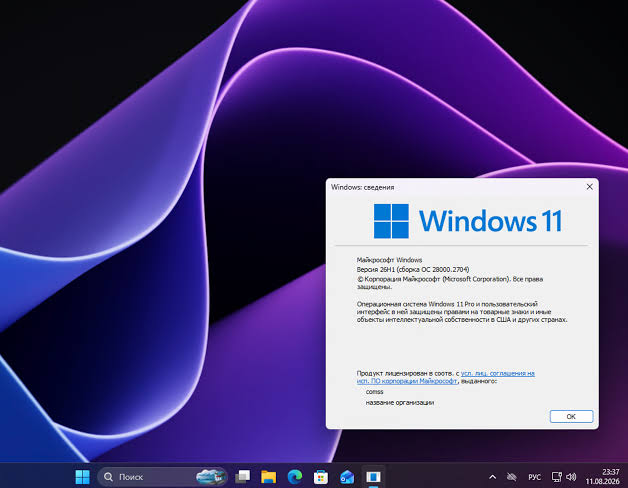Open Microsoft Store from the taskbar
Screen dimensions: 628x488
[x=321, y=477]
